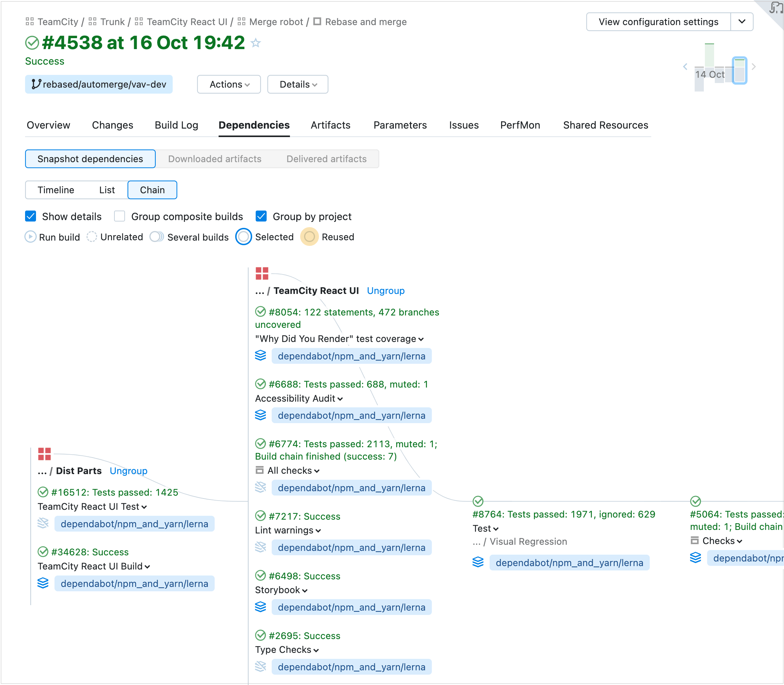The width and height of the screenshot is (784, 685).
Task: Click the red project grid icon above TeamCity React UI
Action: (262, 273)
